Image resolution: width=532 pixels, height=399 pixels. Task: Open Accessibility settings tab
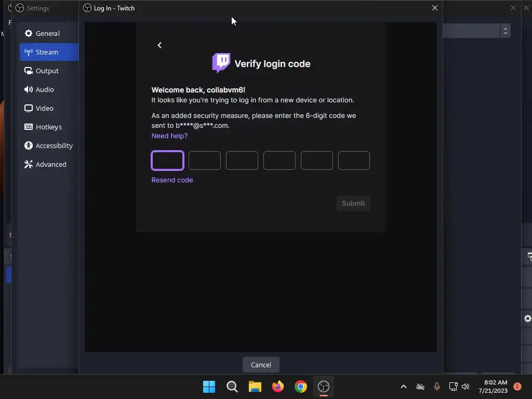click(x=49, y=145)
